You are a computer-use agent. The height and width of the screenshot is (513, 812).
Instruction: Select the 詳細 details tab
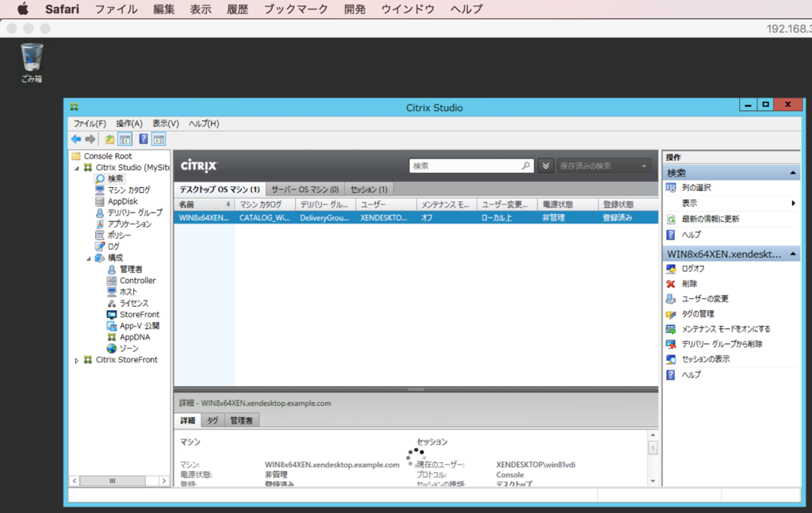click(187, 420)
